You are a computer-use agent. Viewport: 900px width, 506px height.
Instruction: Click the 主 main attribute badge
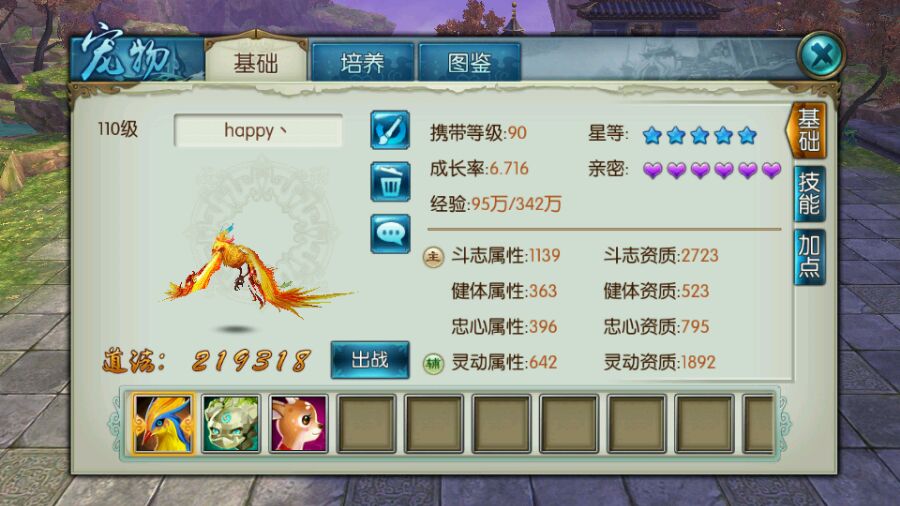click(433, 256)
